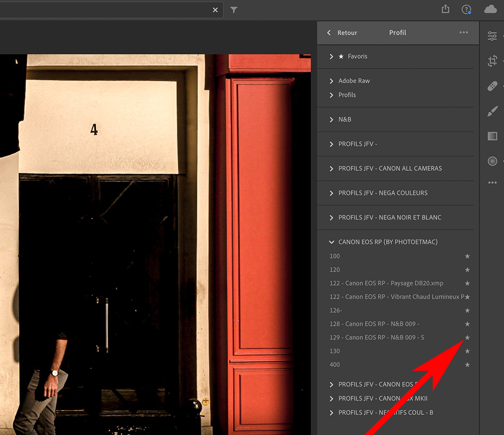Viewport: 504px width, 435px height.
Task: Open the Edit sliders panel icon
Action: (492, 36)
